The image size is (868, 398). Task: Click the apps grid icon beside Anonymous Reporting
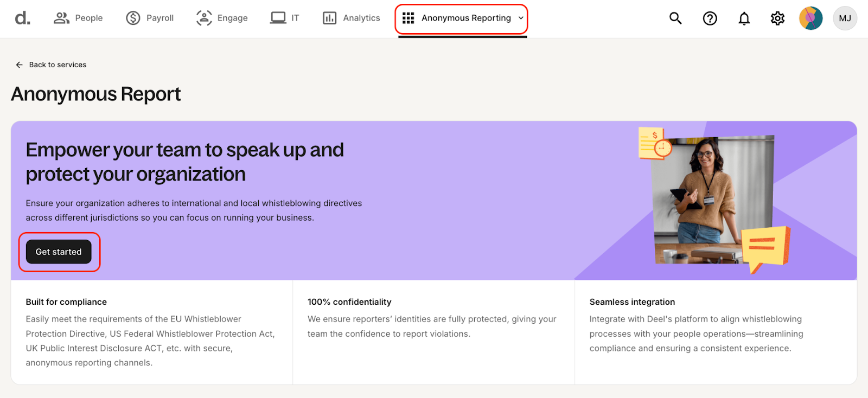[x=409, y=18]
